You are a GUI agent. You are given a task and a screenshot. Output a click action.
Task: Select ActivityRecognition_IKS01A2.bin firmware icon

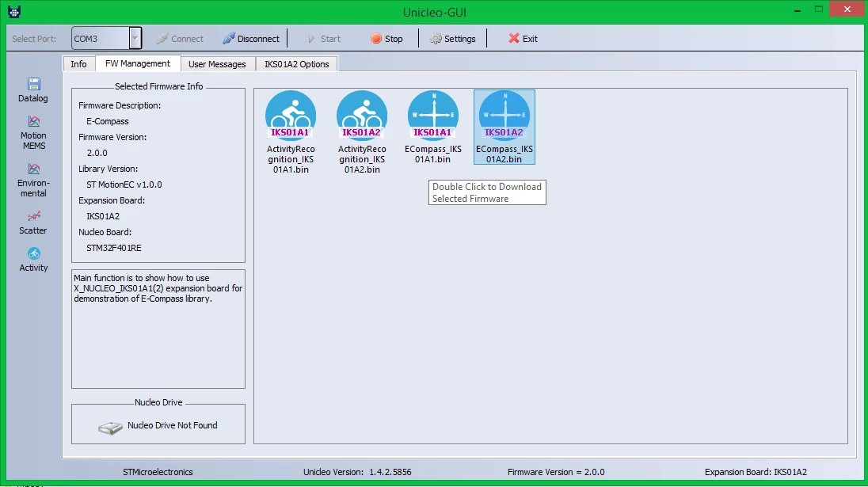click(362, 132)
